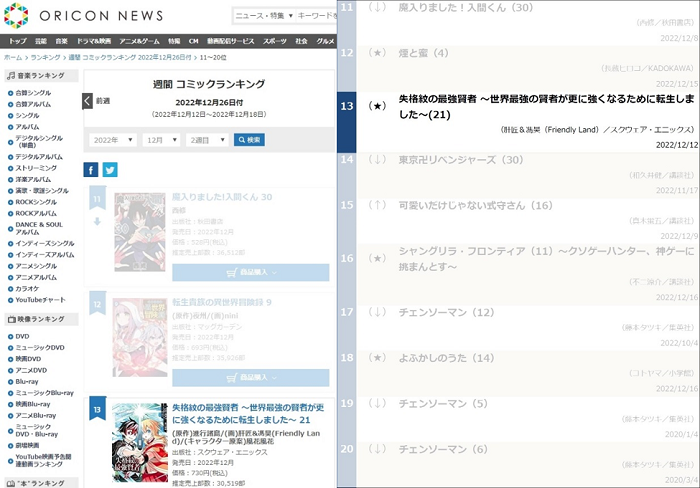
Task: Open 合算シングル ranking in sidebar
Action: [x=33, y=93]
